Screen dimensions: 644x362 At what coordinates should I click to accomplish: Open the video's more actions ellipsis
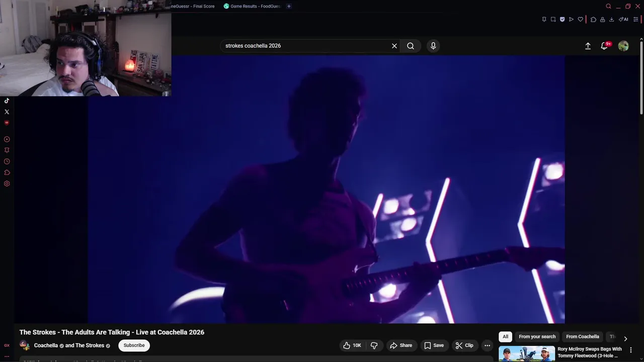[x=487, y=345]
